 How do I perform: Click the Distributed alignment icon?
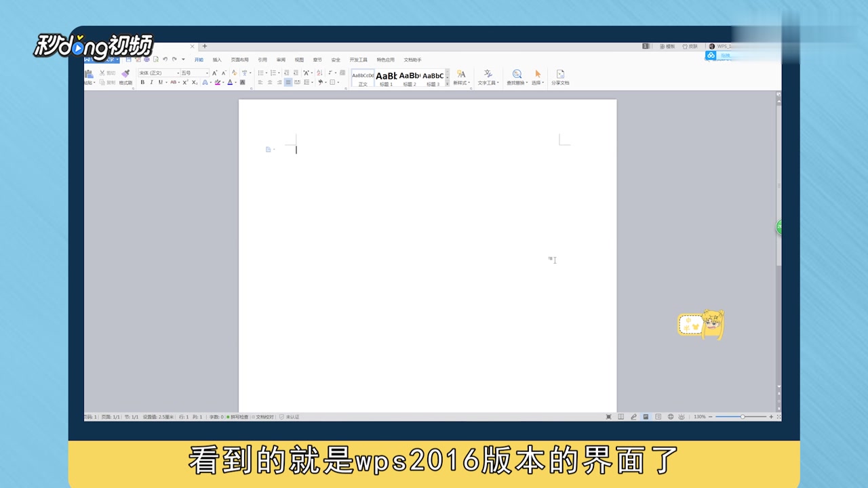pos(297,82)
